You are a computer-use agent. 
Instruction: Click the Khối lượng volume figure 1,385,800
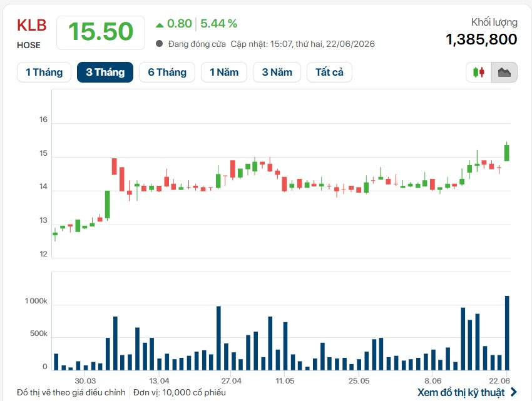coord(481,39)
